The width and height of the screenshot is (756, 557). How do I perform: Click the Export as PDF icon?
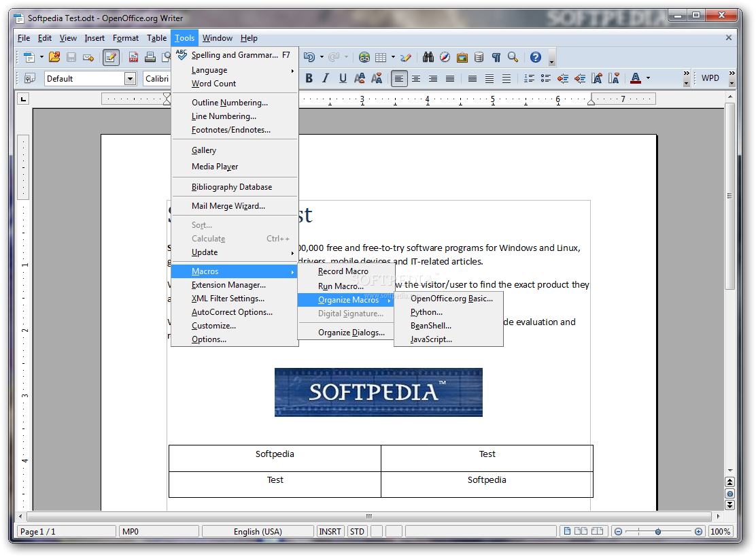(133, 57)
